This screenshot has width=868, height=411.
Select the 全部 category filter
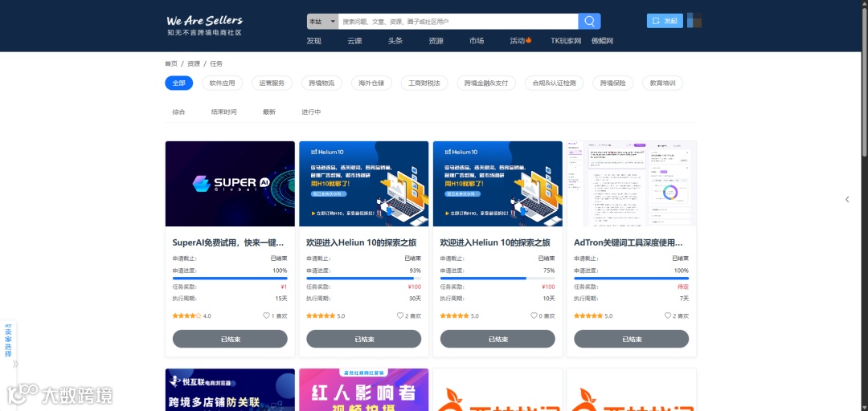click(178, 83)
